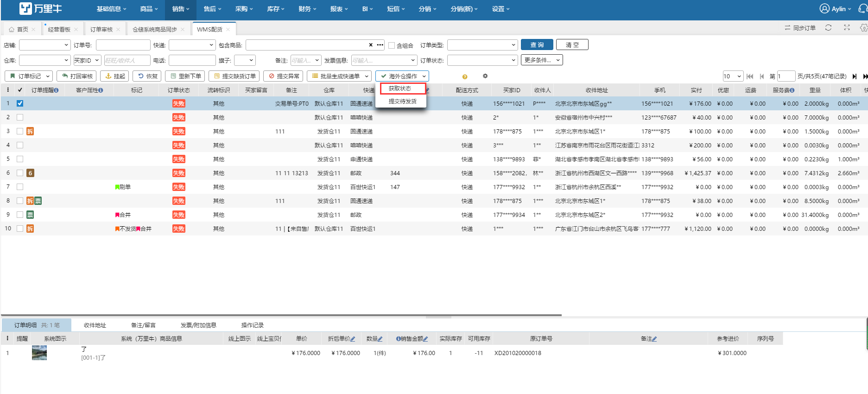The width and height of the screenshot is (868, 394).
Task: Check the row 9 order checkbox
Action: 20,215
